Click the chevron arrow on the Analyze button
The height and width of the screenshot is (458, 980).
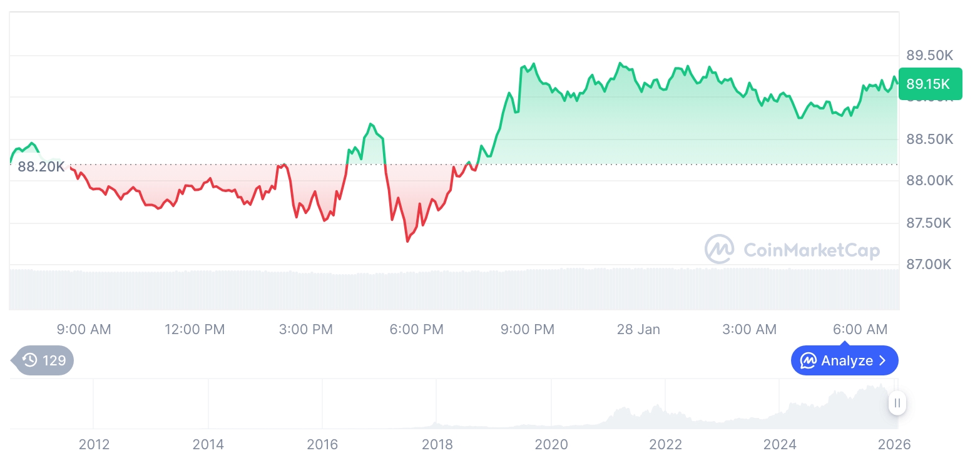point(883,360)
